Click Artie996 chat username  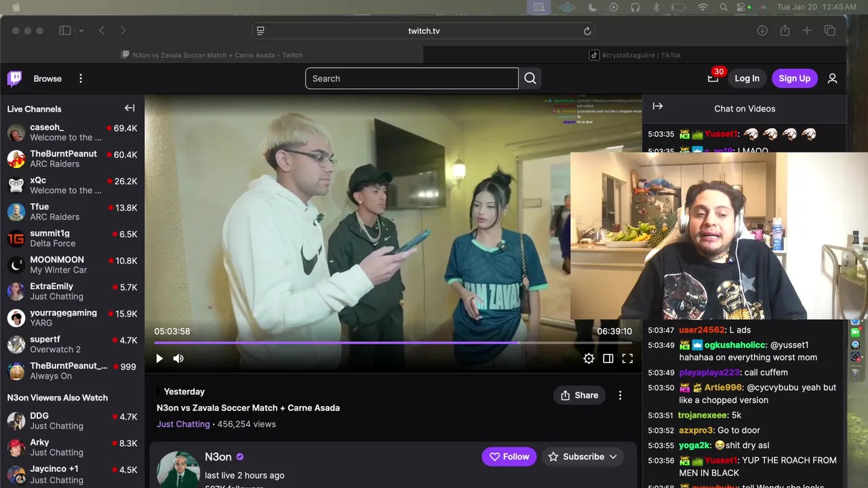pos(723,388)
